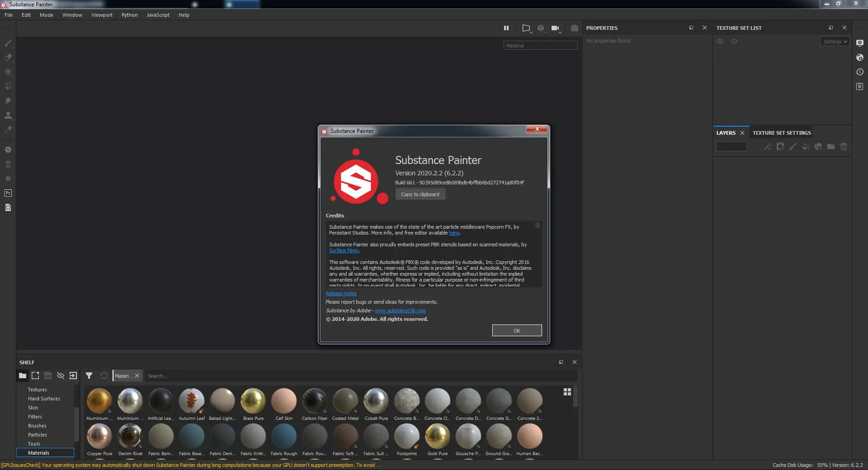Select the Polygon Fill tool
This screenshot has height=470, width=868.
[8, 86]
